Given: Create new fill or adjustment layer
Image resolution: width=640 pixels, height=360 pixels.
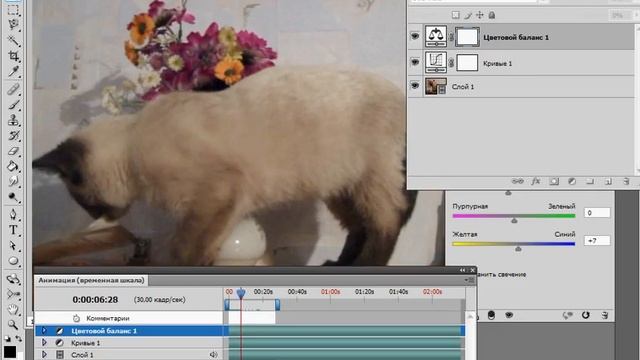Looking at the screenshot, I should coord(572,181).
